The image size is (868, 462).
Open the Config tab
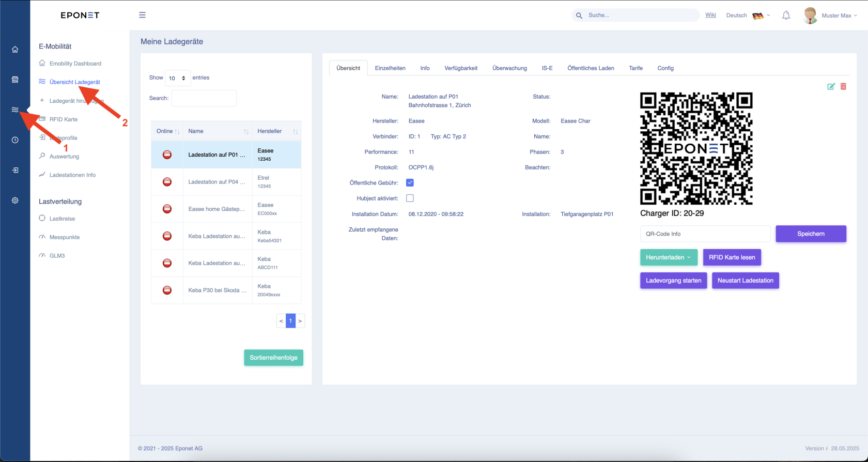pos(665,68)
